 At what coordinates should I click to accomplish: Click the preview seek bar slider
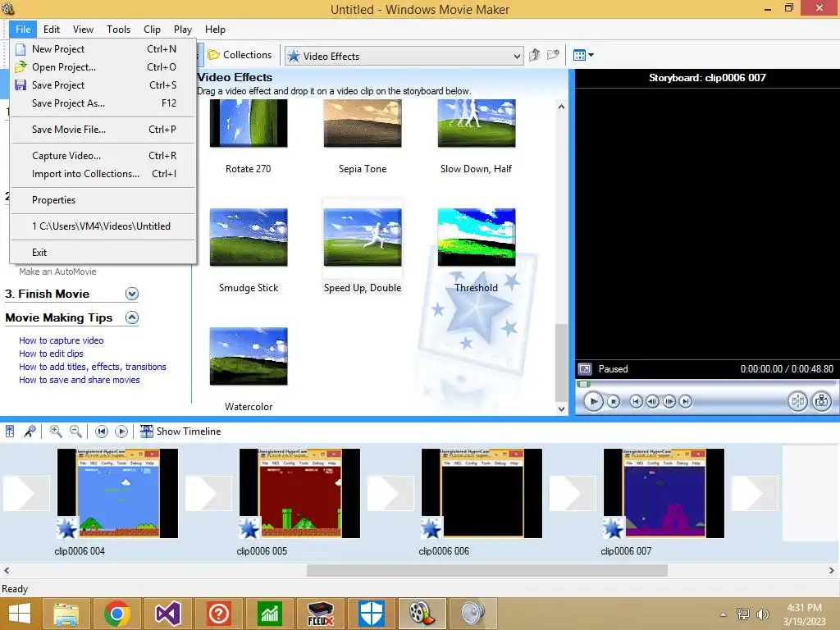[x=583, y=384]
